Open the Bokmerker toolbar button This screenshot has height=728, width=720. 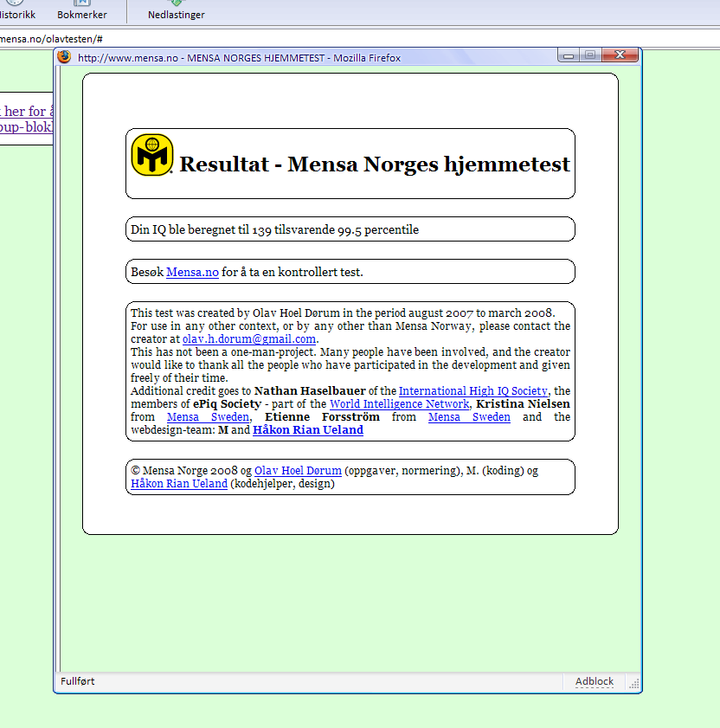[x=82, y=10]
